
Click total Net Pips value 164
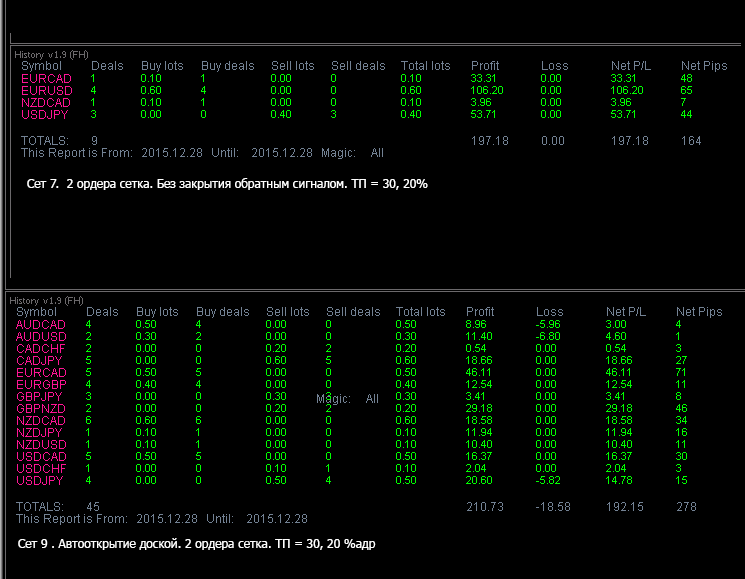(x=691, y=141)
